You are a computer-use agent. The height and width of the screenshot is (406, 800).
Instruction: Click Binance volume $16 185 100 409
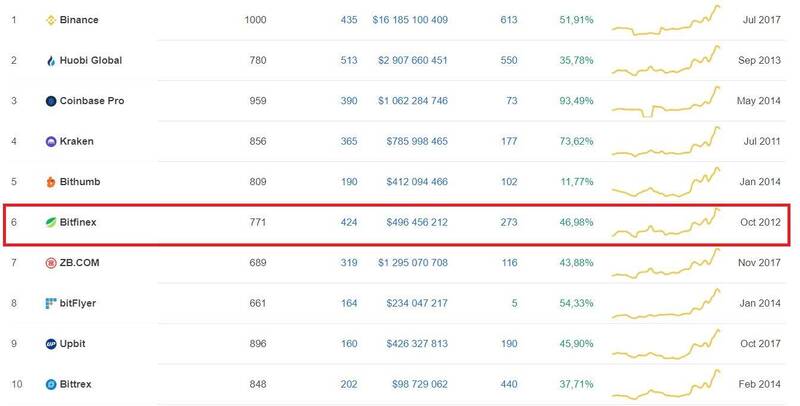pyautogui.click(x=410, y=20)
